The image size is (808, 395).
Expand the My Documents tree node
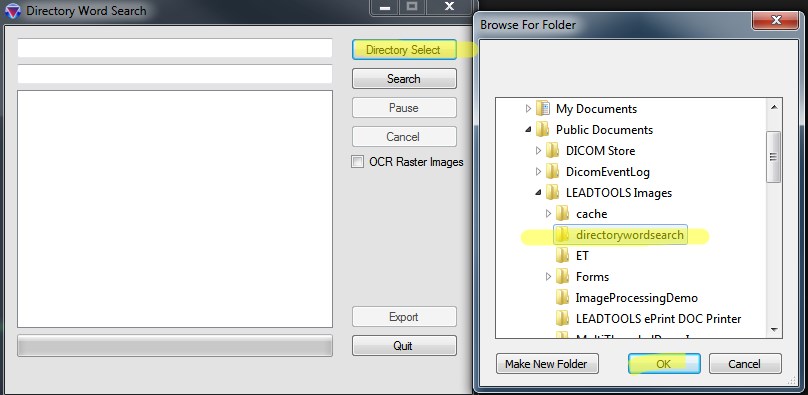click(528, 109)
